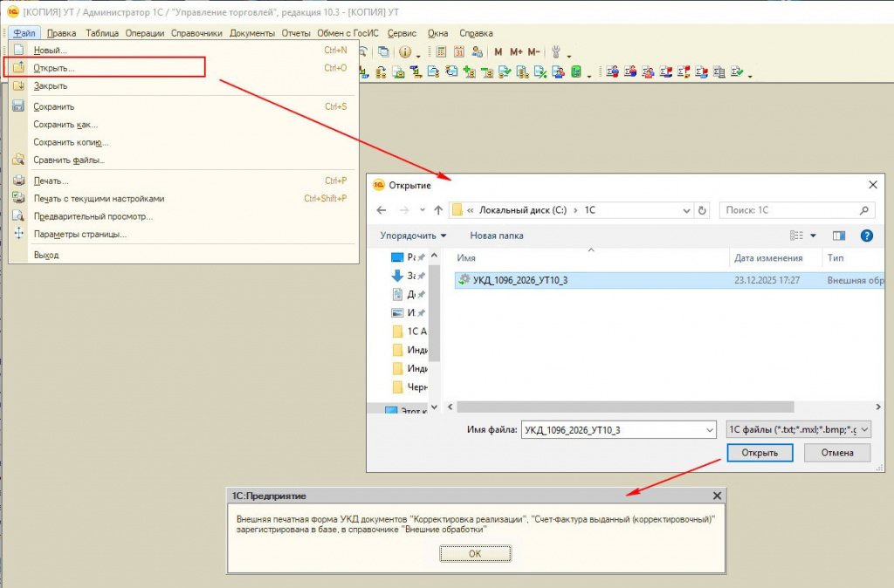Click the Отмена button in the file dialog
The image size is (894, 588).
(x=837, y=453)
